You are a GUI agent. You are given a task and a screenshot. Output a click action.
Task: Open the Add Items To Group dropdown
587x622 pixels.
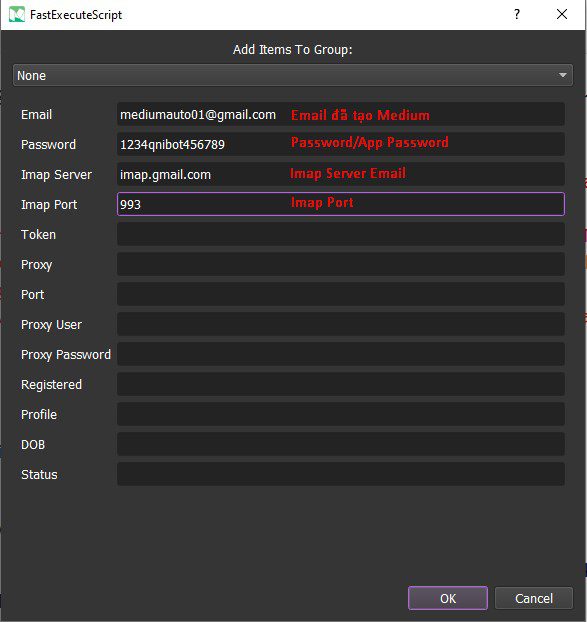(293, 75)
